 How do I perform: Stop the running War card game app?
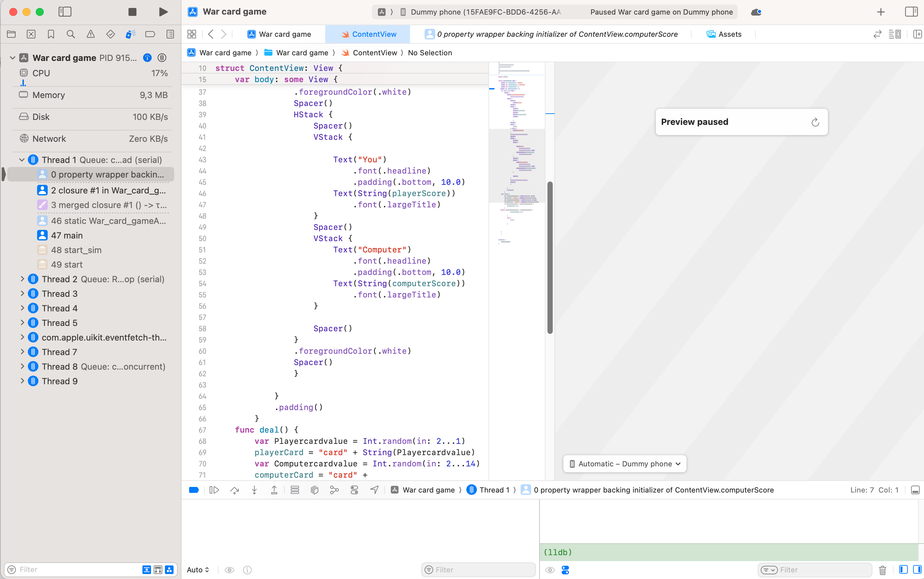pyautogui.click(x=132, y=12)
